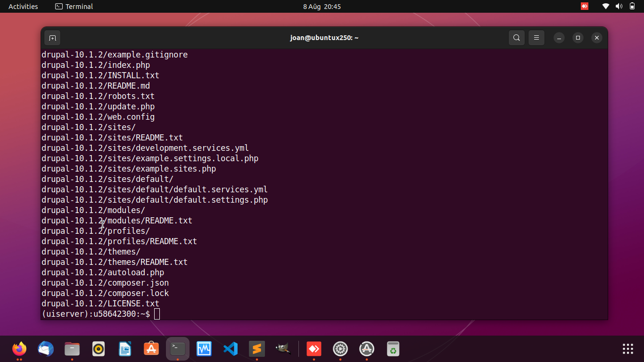Launch Sublime Text from the dock
This screenshot has width=644, height=362.
257,349
